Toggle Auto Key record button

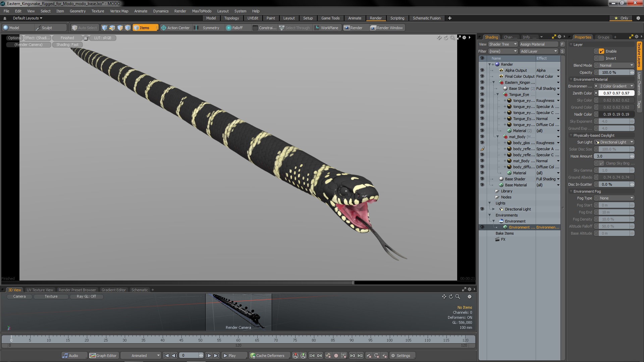[x=336, y=356]
